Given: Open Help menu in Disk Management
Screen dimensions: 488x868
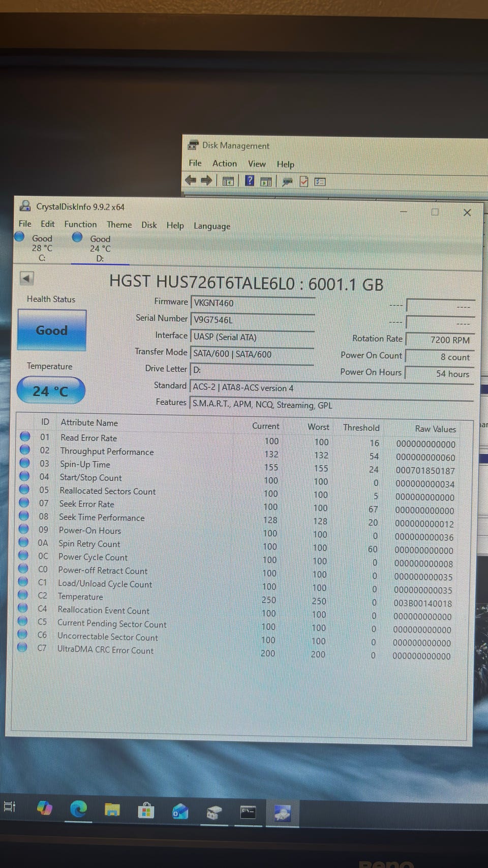Looking at the screenshot, I should click(286, 164).
